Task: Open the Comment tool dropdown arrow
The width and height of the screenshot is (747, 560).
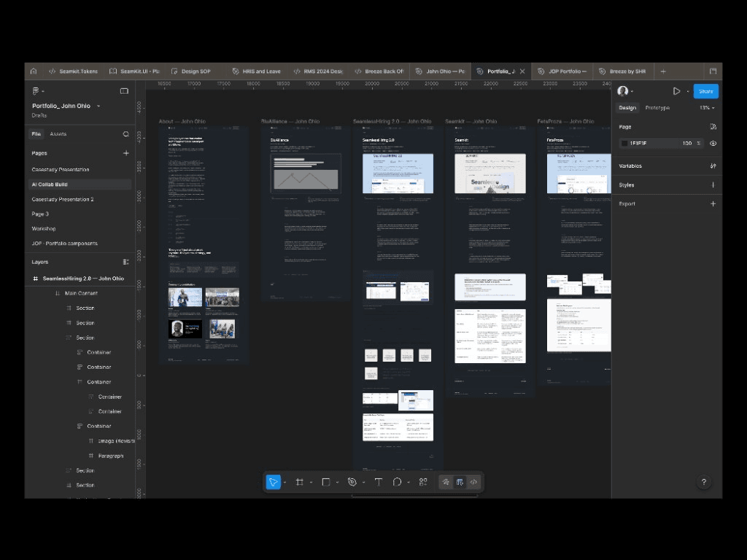Action: click(409, 483)
